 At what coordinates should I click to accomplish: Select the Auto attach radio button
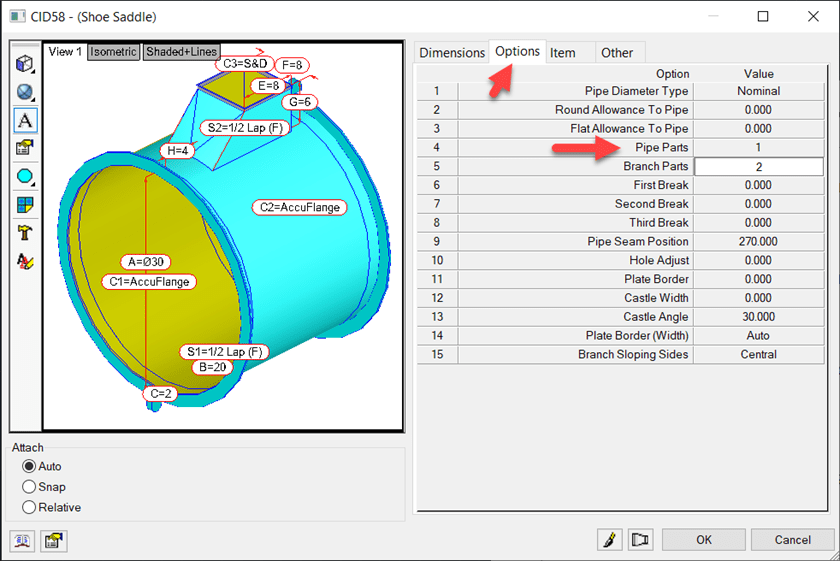[29, 466]
